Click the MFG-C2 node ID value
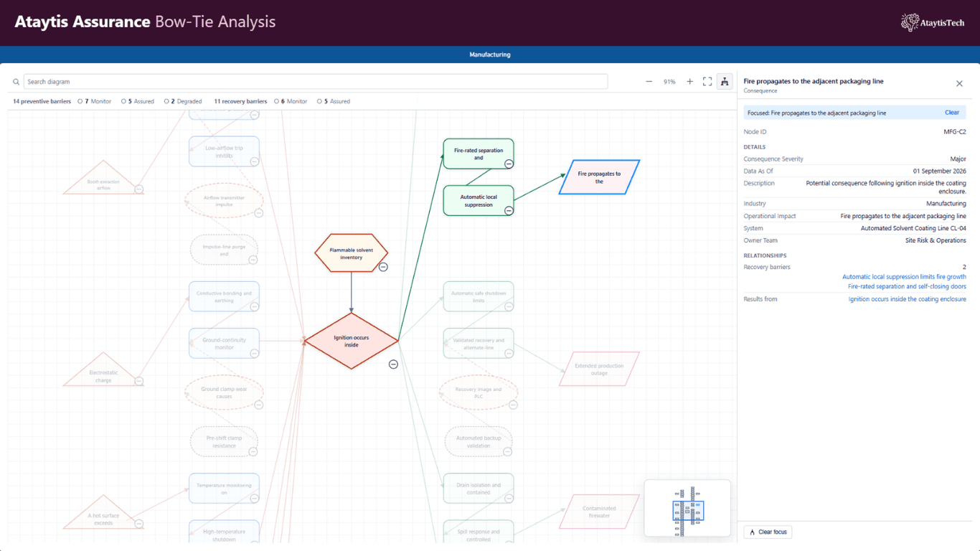 point(955,132)
